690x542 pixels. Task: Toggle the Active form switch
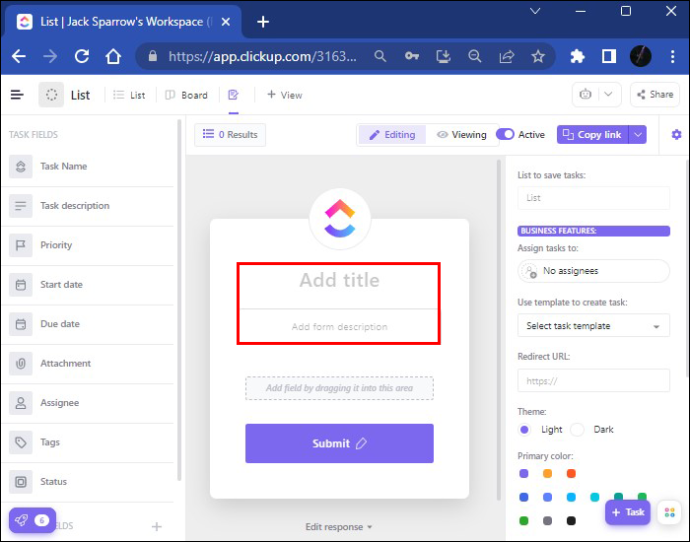[x=505, y=135]
